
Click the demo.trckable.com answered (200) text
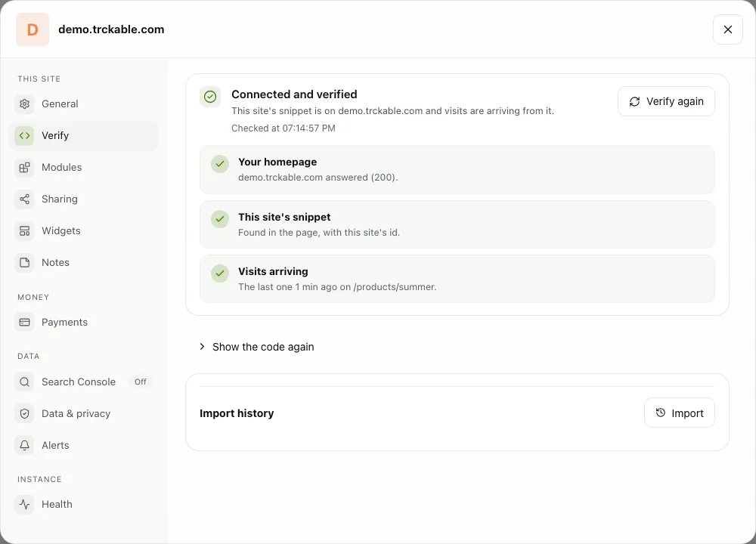pyautogui.click(x=318, y=178)
